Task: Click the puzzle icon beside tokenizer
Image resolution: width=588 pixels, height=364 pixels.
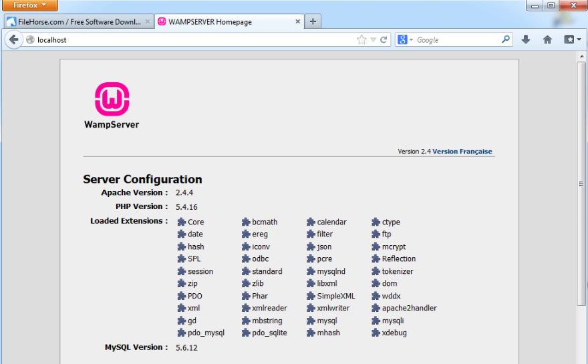Action: (376, 271)
